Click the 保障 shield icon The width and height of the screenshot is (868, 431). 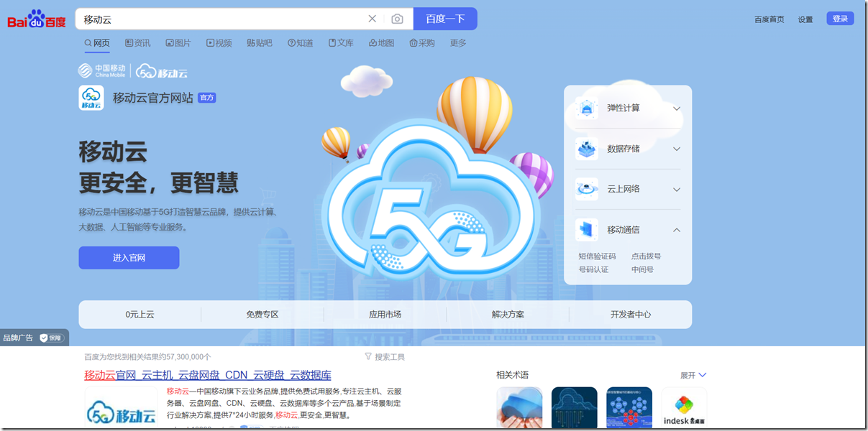pyautogui.click(x=44, y=338)
